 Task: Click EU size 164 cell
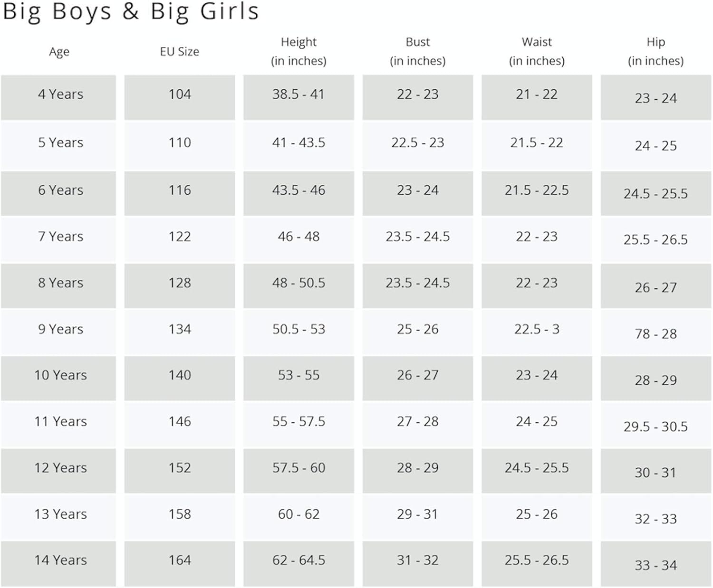point(180,560)
